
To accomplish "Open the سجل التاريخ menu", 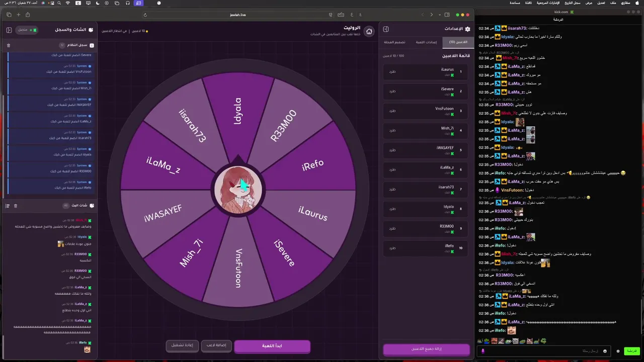I will (573, 3).
